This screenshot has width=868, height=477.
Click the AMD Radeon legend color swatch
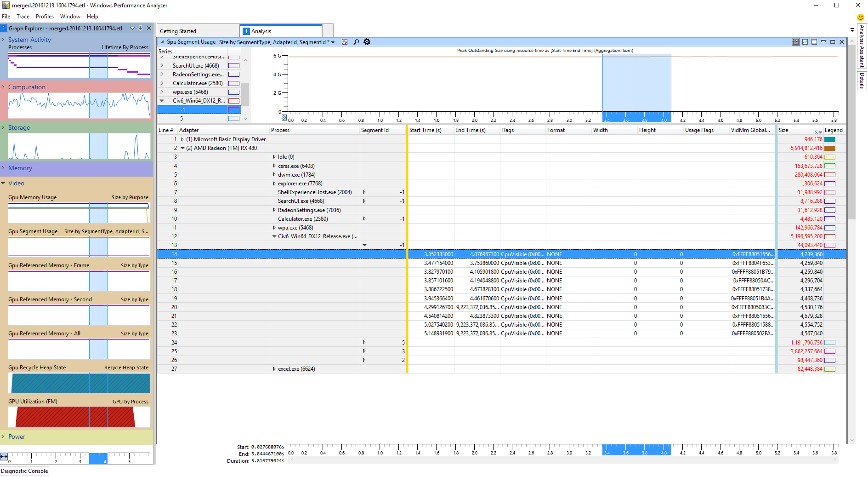829,148
